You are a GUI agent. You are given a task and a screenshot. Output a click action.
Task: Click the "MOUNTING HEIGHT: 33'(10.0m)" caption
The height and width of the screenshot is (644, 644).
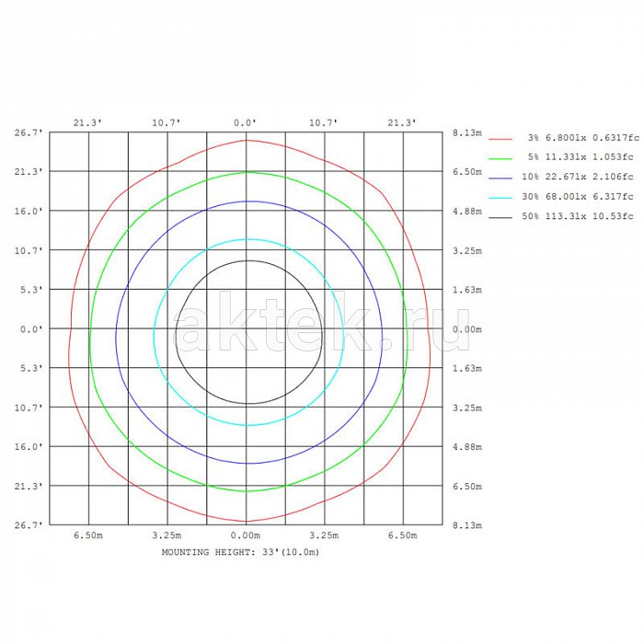(240, 552)
